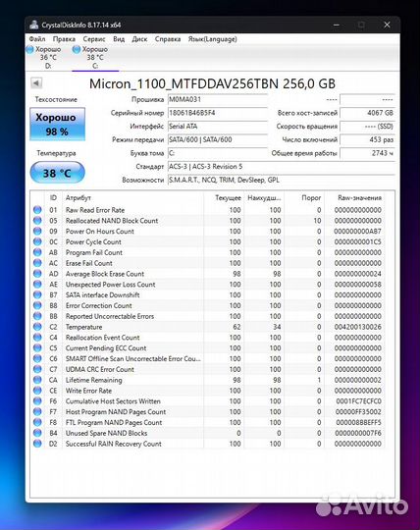
Task: Click the Порог column header
Action: [x=305, y=197]
